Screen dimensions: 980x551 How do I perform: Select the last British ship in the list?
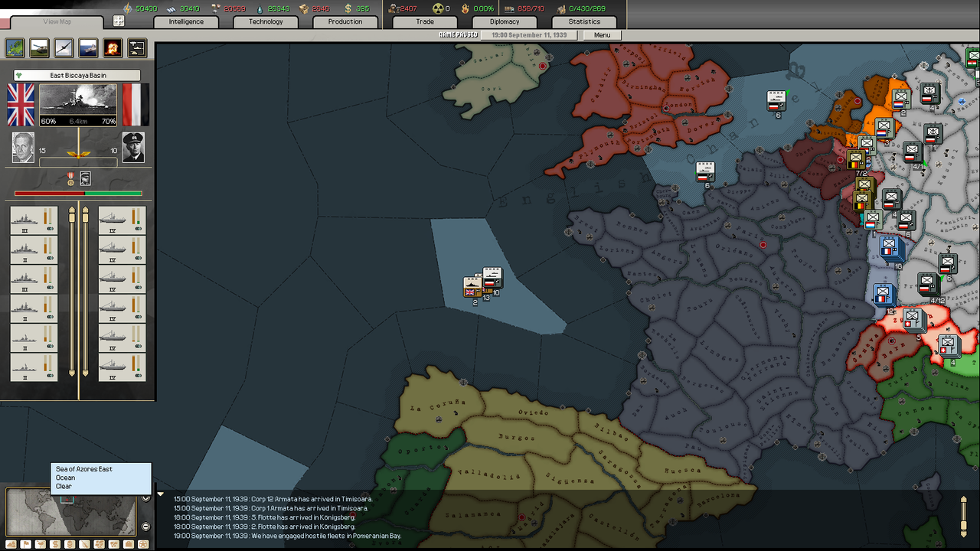coord(34,367)
